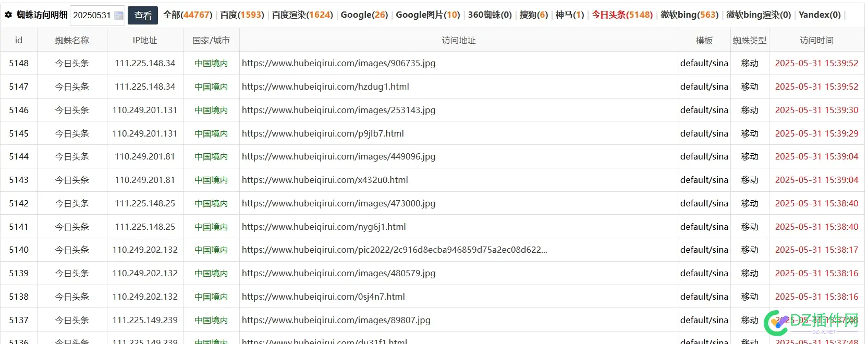Click the p9jlb7.html URL in row 5145

[x=323, y=133]
